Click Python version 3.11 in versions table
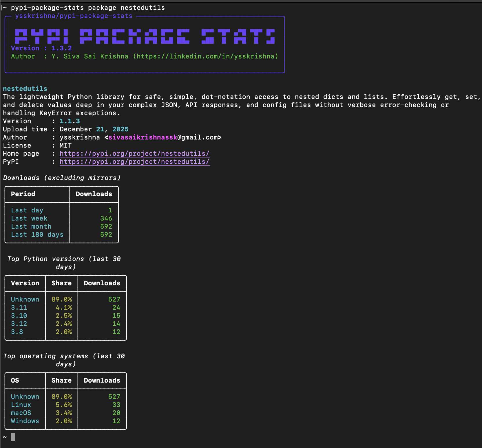This screenshot has height=448, width=482. point(19,307)
